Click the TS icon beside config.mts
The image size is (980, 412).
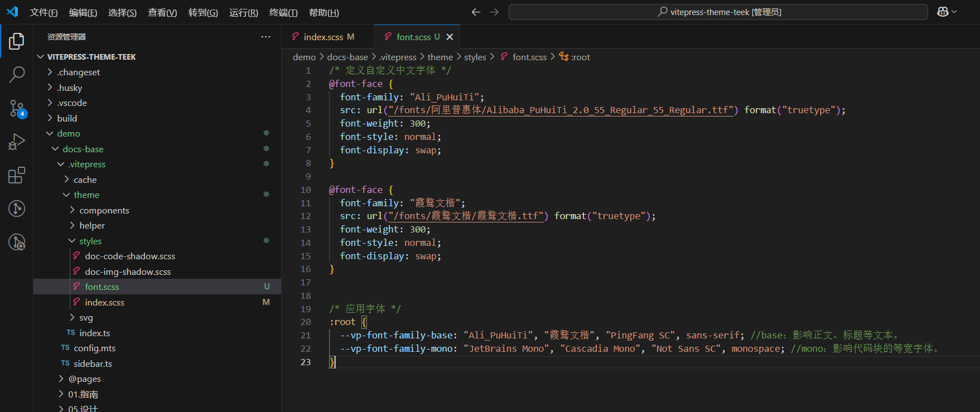(x=65, y=348)
